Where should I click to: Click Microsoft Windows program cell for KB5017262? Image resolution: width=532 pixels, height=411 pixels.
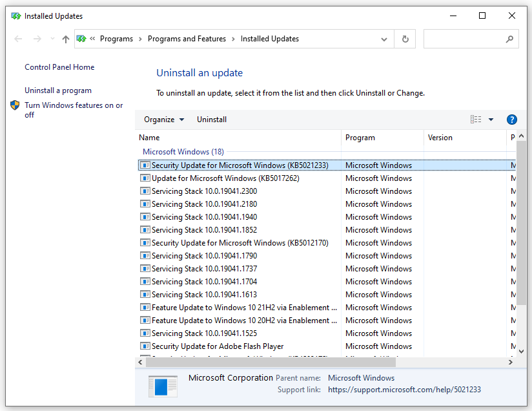point(378,178)
